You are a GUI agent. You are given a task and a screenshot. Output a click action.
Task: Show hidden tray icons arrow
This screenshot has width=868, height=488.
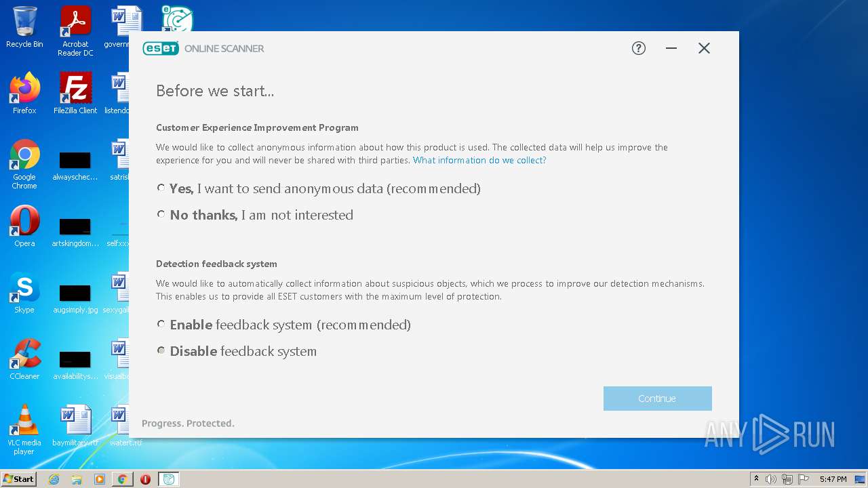(756, 479)
